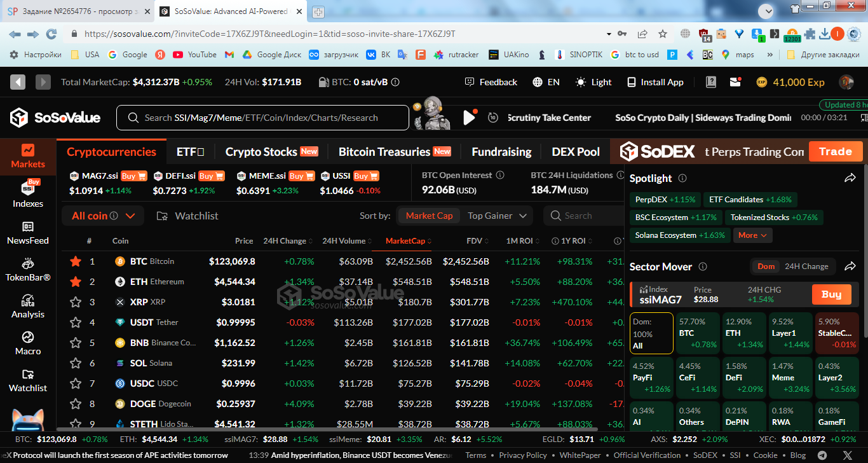868x463 pixels.
Task: Bookmark this page with the browser star
Action: click(663, 34)
